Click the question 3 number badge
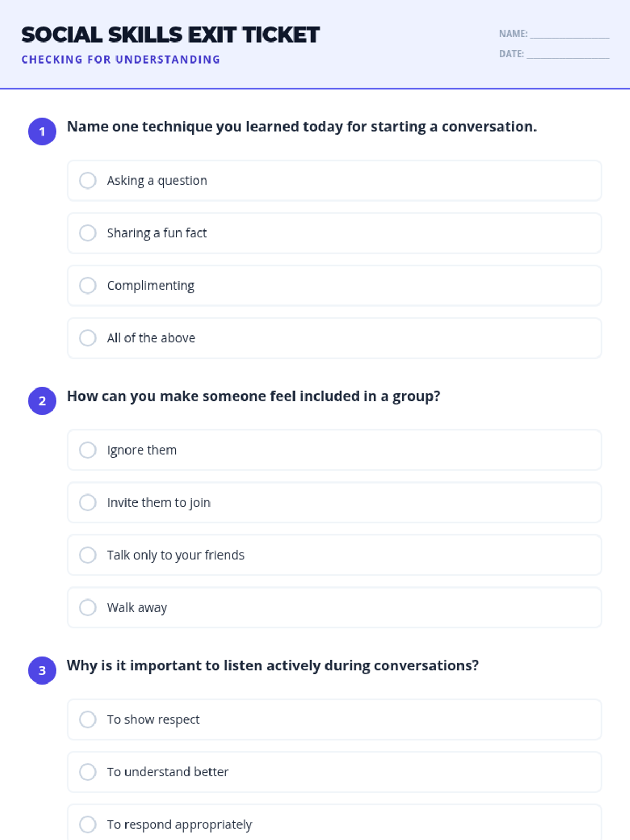630x840 pixels. point(42,670)
